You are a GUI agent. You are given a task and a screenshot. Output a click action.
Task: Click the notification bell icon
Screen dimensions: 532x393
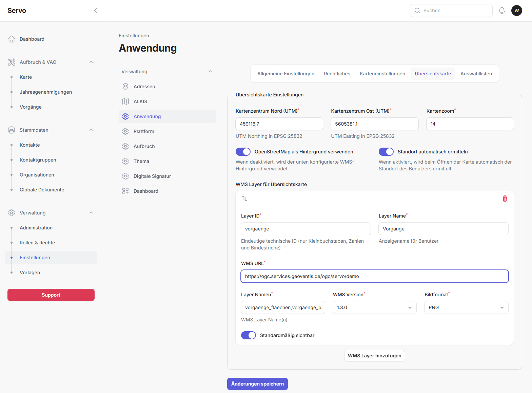click(502, 11)
